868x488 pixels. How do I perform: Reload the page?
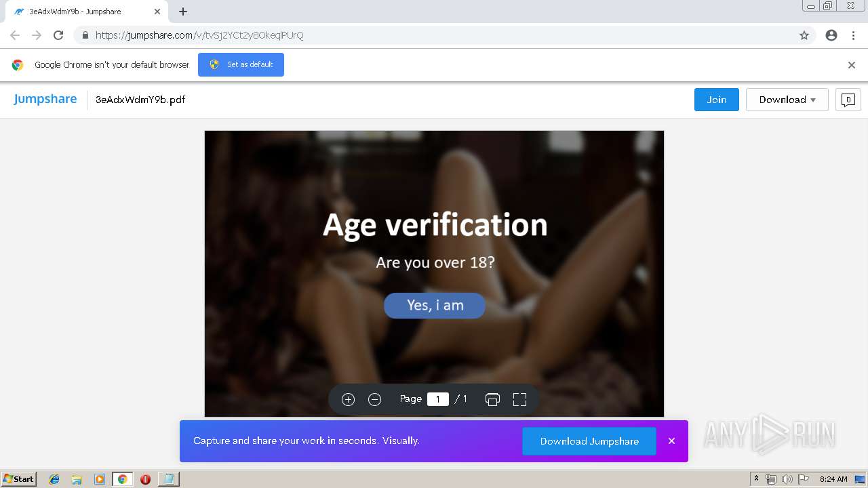[58, 35]
